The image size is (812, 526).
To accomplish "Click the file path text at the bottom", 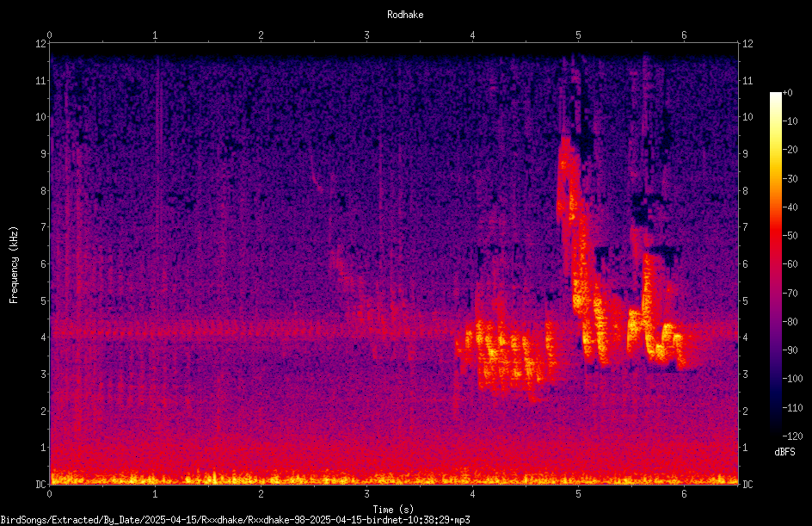I will point(235,520).
